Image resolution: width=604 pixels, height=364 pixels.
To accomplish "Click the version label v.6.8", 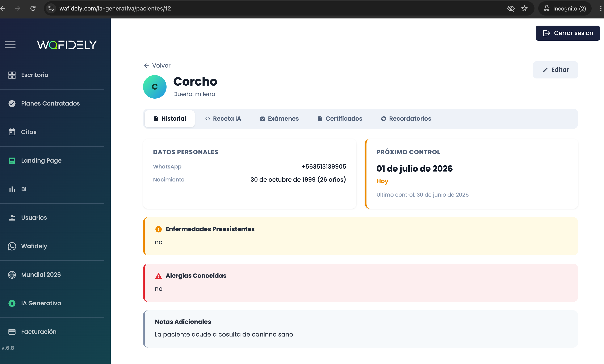I will (8, 348).
